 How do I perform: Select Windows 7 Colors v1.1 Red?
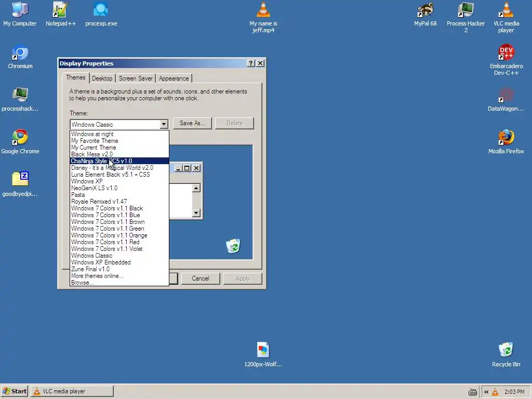pos(119,242)
